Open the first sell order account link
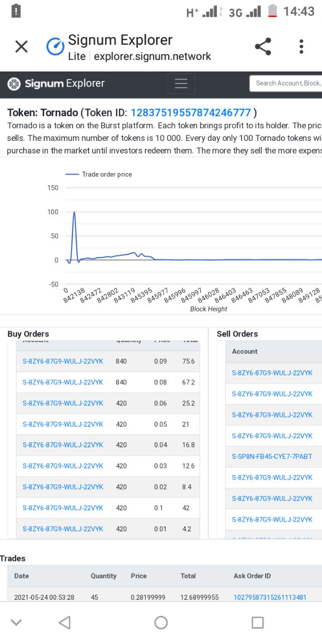 [272, 373]
